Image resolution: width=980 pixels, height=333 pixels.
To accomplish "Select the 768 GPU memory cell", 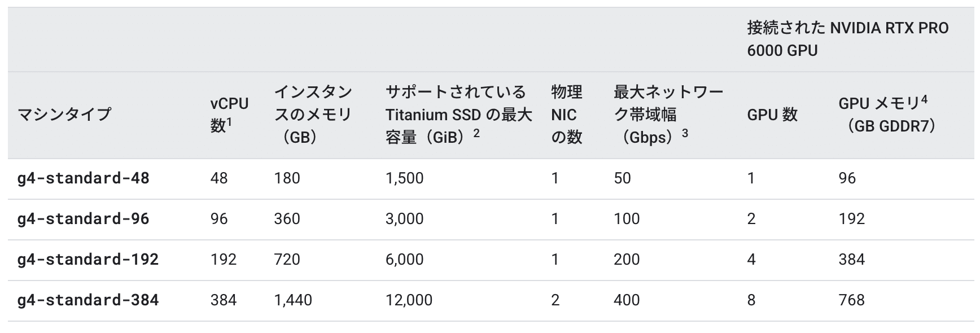I will pyautogui.click(x=851, y=300).
